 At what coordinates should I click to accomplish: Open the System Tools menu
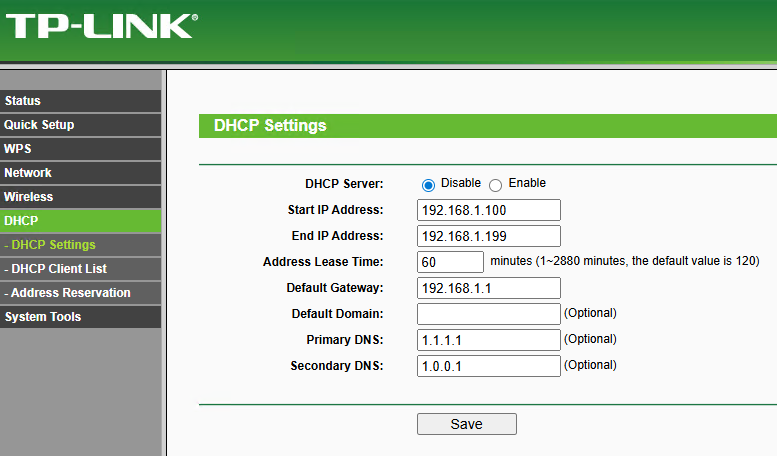tap(80, 317)
